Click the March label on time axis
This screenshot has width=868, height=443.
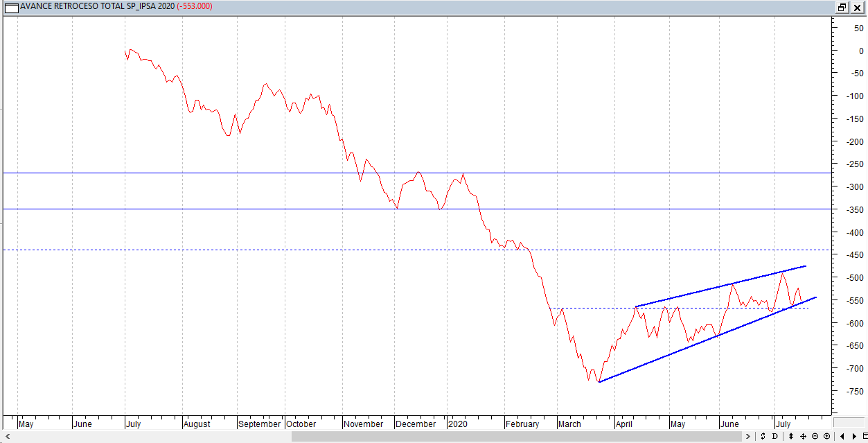pos(570,424)
